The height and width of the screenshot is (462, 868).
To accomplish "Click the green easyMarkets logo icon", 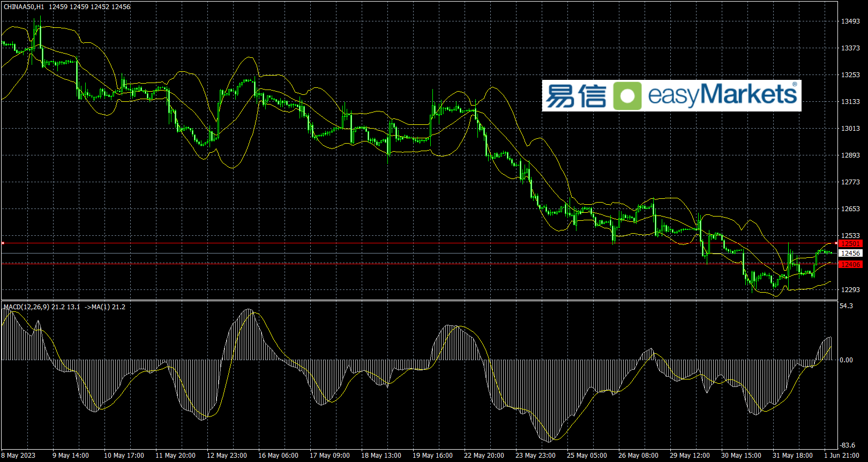I will 627,96.
